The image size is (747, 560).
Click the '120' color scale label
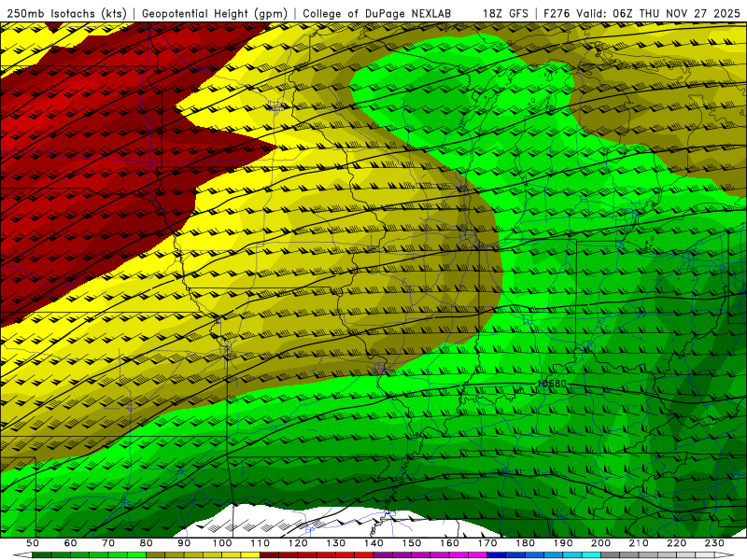(298, 543)
